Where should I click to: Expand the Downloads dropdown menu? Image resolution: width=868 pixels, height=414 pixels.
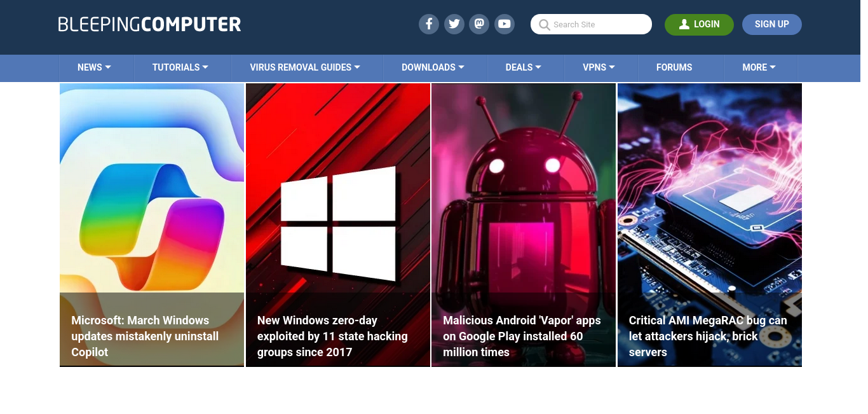[x=433, y=67]
